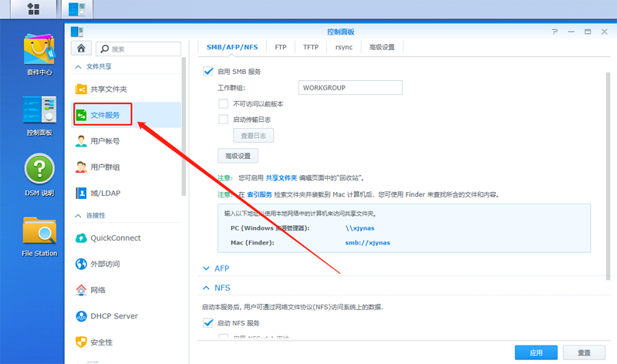This screenshot has height=364, width=617.
Task: Switch to SMB/AFP/NFS tab
Action: click(x=232, y=47)
